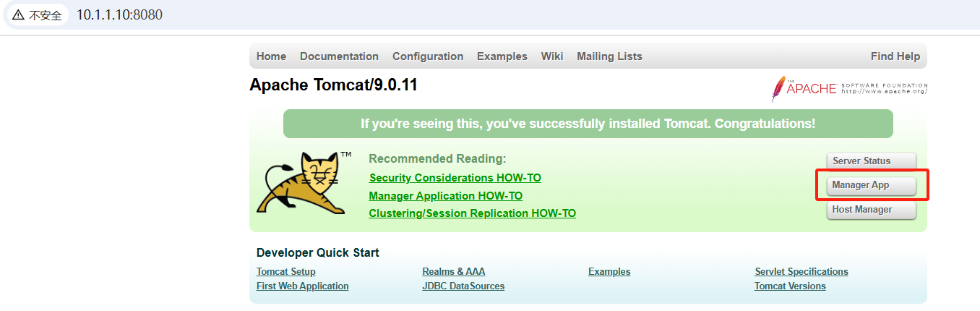Open Manager Application HOW-TO link
This screenshot has height=311, width=980.
point(446,196)
